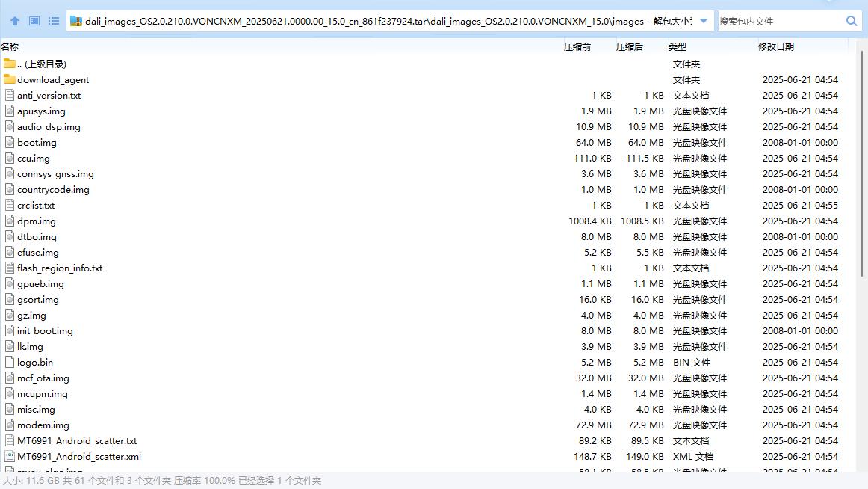Screen dimensions: 868x489
Task: Select the connsys_gnss.img file icon
Action: tap(10, 173)
